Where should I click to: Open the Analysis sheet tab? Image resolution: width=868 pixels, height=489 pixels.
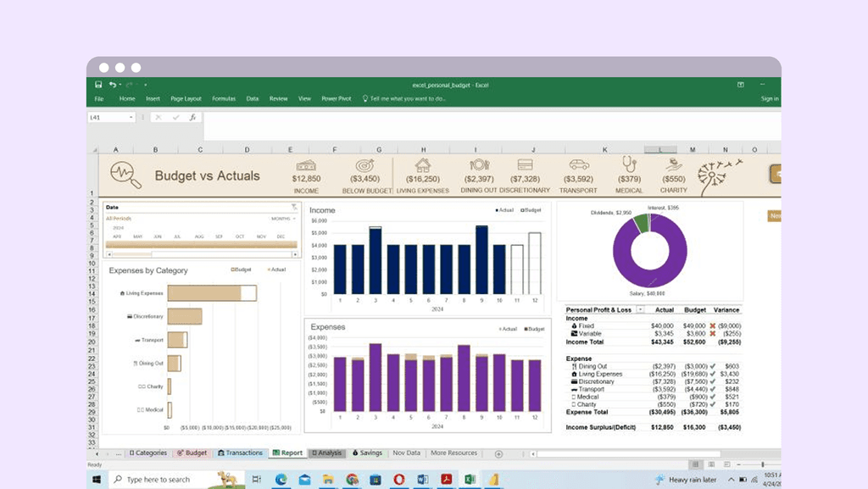tap(328, 453)
